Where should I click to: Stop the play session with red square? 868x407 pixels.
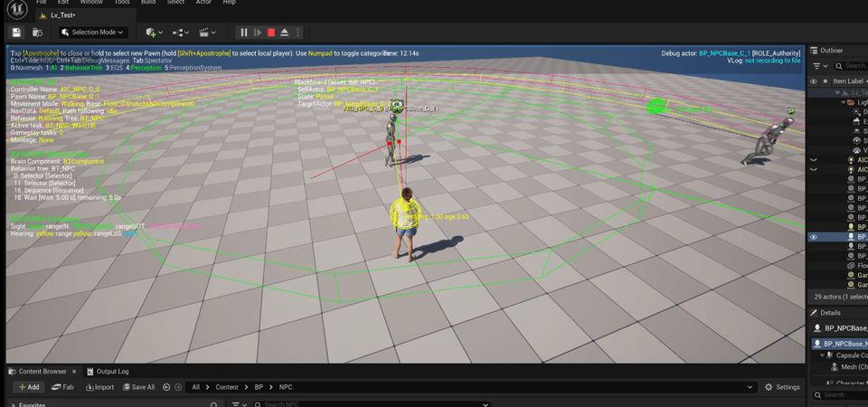270,33
